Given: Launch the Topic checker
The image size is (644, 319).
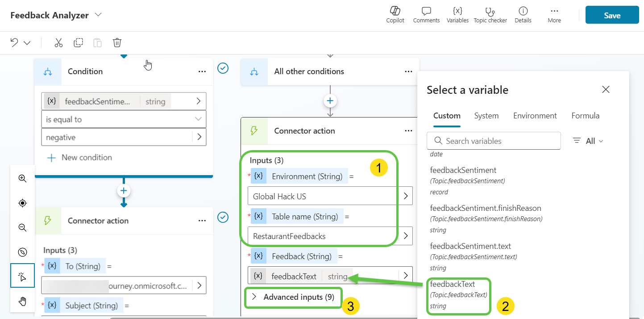Looking at the screenshot, I should (x=490, y=15).
